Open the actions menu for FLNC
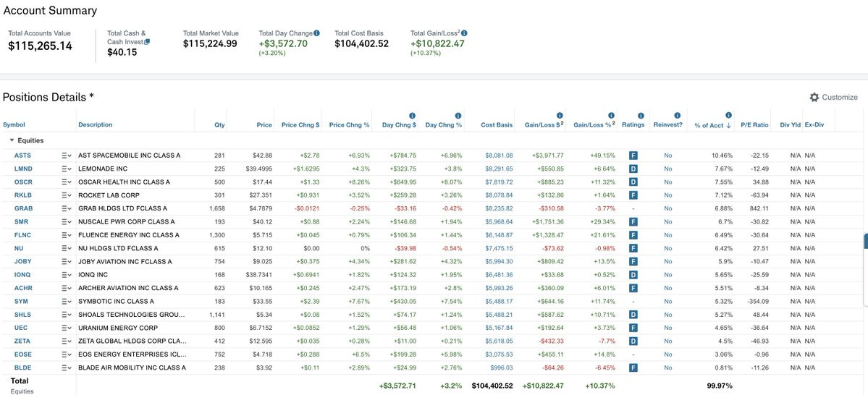Image resolution: width=868 pixels, height=395 pixels. [x=67, y=235]
